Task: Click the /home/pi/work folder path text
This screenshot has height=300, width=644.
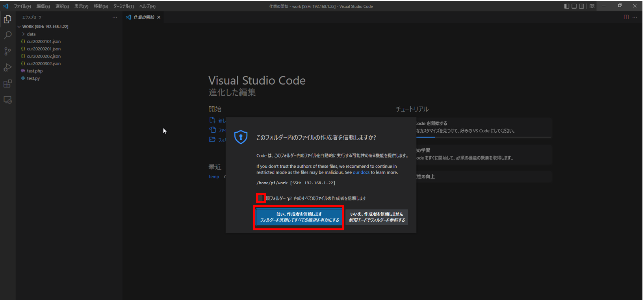Action: tap(296, 183)
